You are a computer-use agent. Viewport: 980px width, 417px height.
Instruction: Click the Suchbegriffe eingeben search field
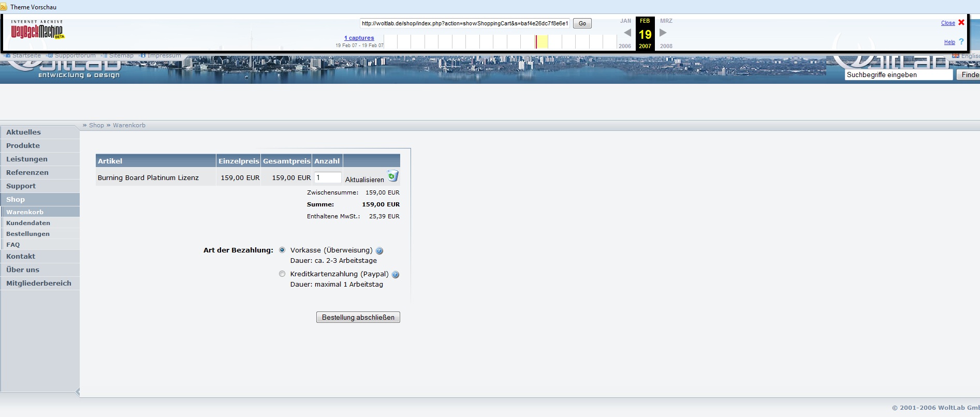898,75
